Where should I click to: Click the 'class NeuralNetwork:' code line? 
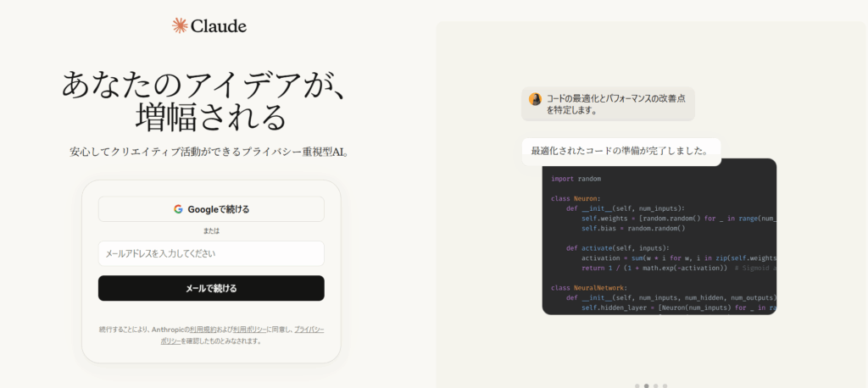[589, 288]
